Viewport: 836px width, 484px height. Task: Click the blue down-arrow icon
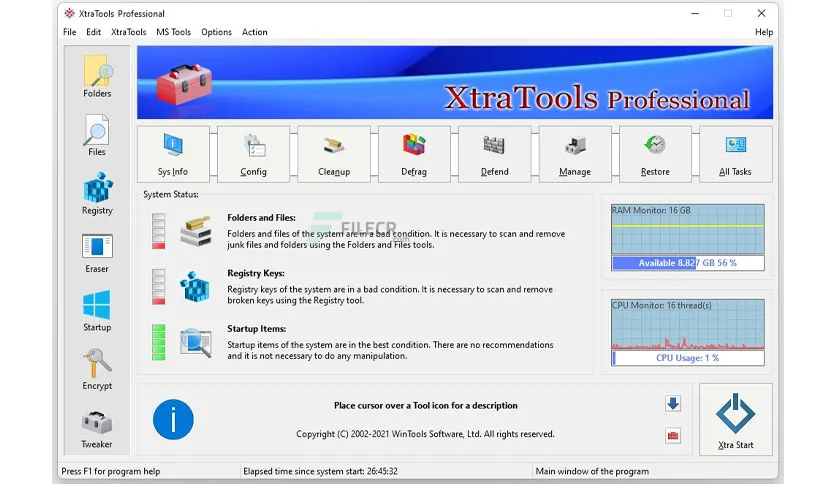(x=673, y=404)
